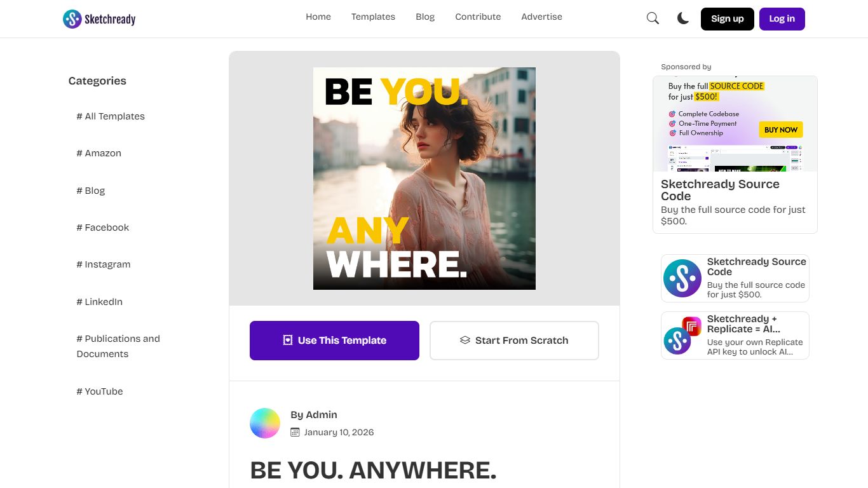Open the Contribute page
The image size is (868, 488).
478,17
